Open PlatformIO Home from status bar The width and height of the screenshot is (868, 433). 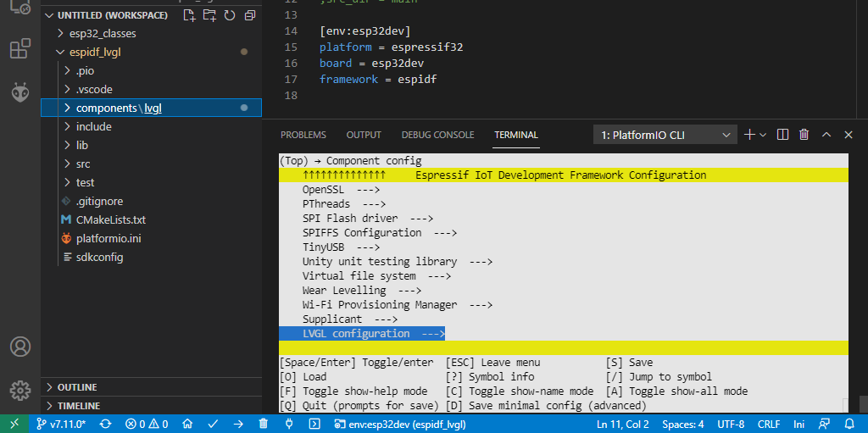(x=187, y=425)
